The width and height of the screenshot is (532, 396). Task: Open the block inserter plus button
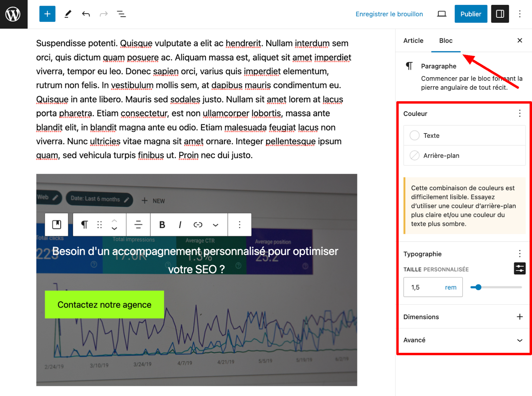[x=47, y=14]
